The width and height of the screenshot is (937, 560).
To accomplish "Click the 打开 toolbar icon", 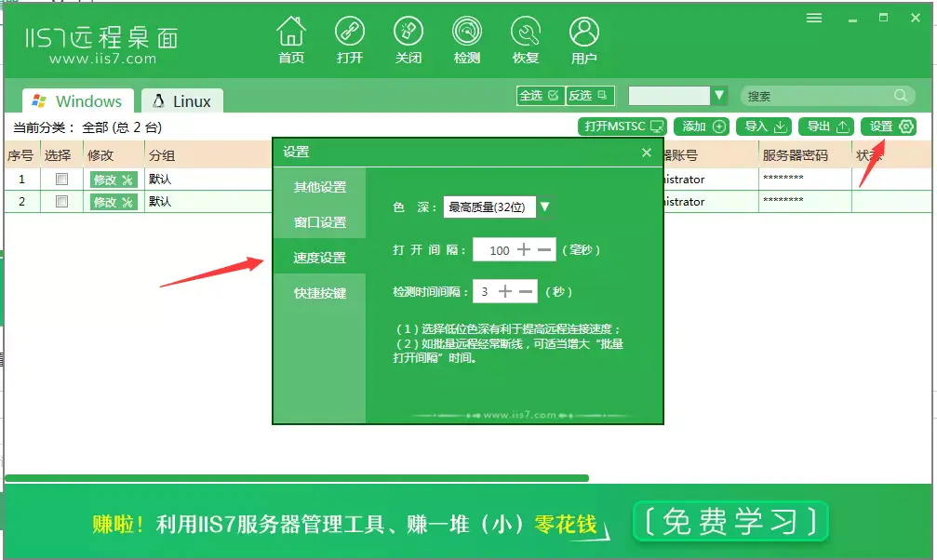I will coord(350,39).
